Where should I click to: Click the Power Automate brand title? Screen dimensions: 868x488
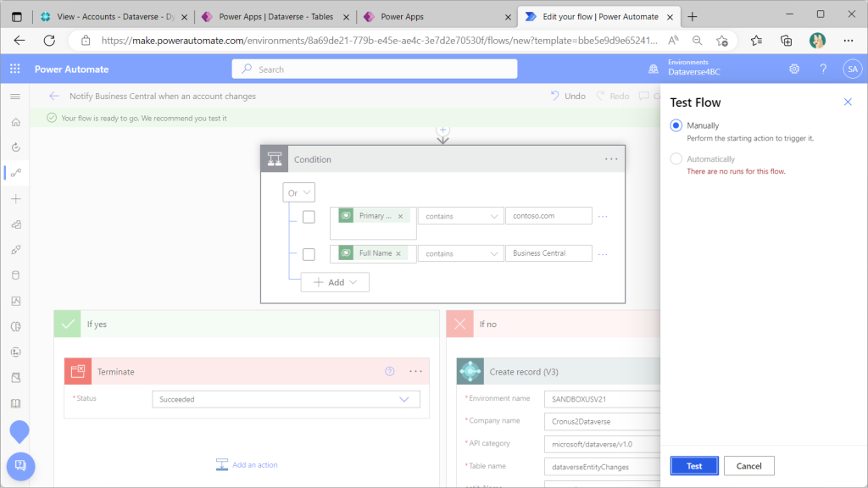(71, 69)
